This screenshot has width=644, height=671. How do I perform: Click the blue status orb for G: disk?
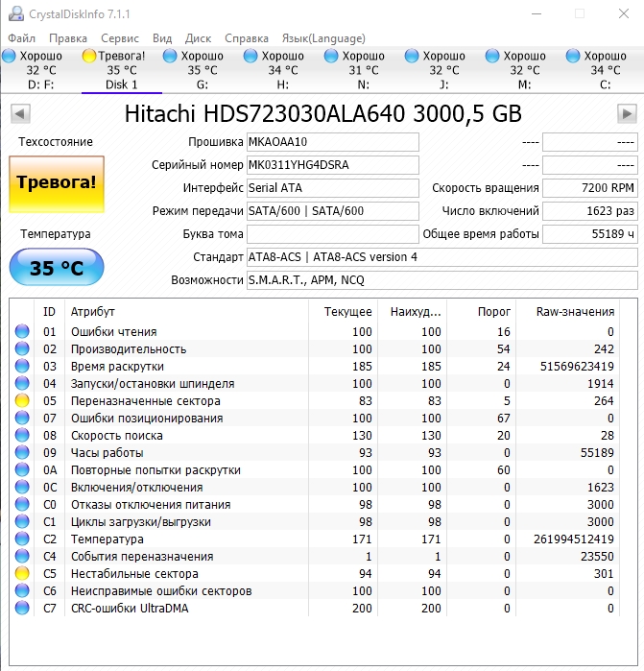[x=170, y=56]
